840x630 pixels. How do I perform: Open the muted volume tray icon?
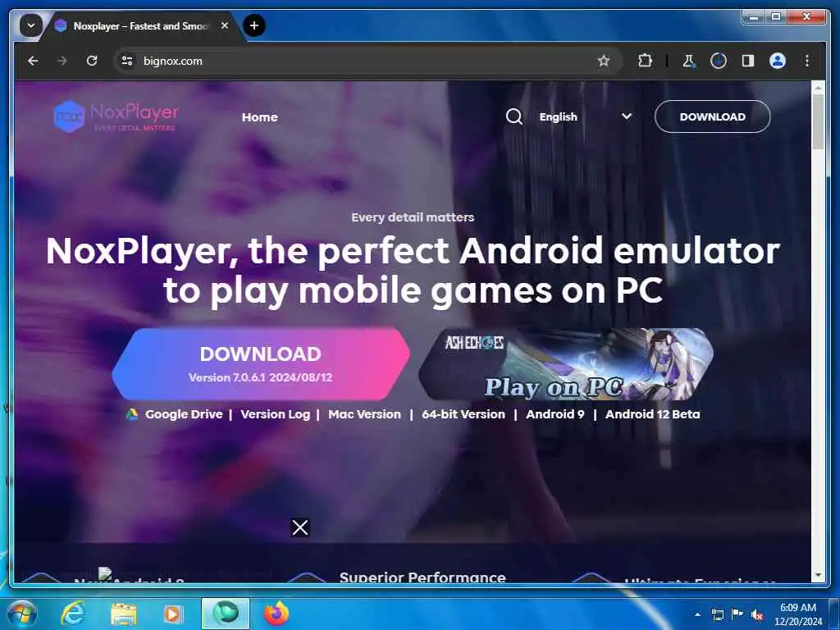point(757,614)
